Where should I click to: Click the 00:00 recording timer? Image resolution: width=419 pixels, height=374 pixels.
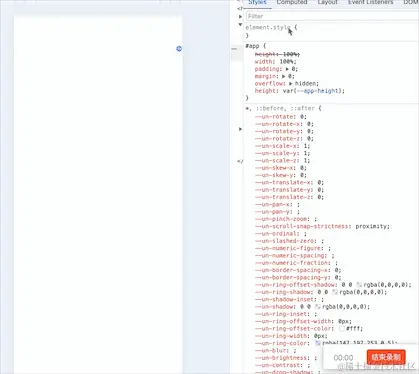(x=343, y=358)
